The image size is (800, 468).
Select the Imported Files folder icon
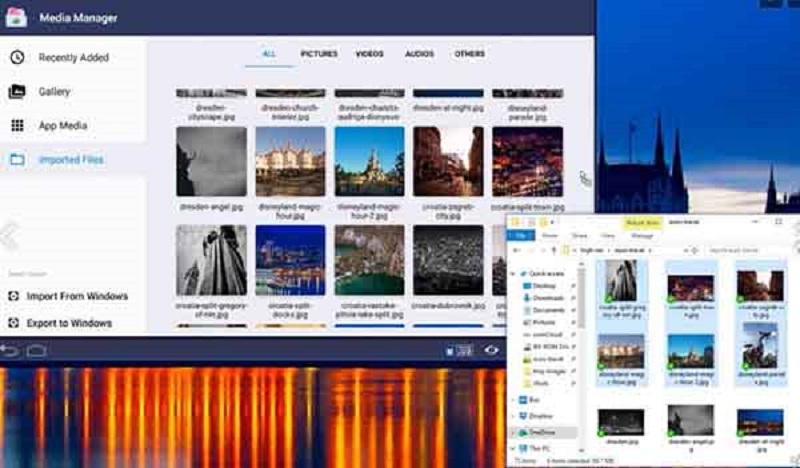click(x=17, y=160)
